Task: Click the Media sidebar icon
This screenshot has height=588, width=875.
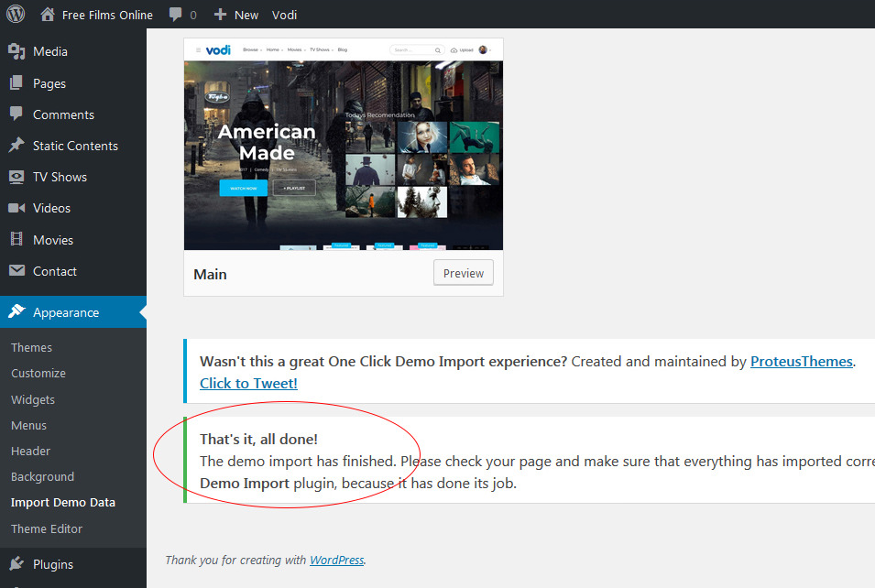Action: (x=16, y=51)
